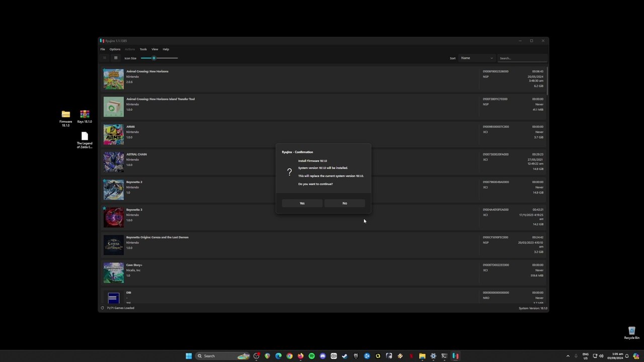Select the Bayonetta Origins cover art
The image size is (644, 362).
click(x=114, y=245)
